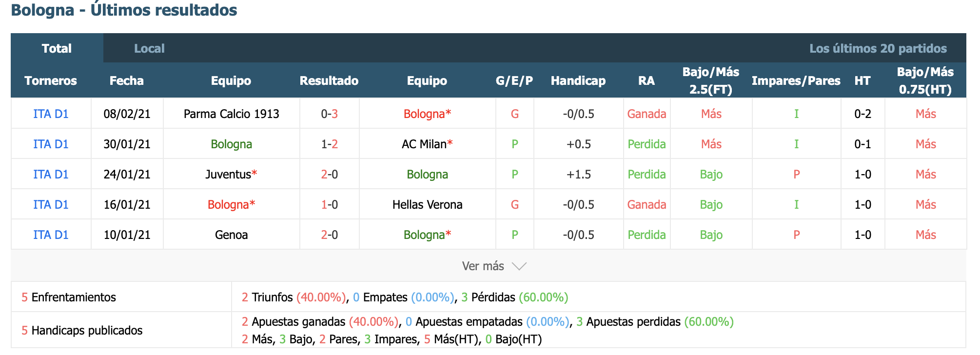Click the 0-3 result score
This screenshot has width=980, height=355.
pyautogui.click(x=329, y=114)
